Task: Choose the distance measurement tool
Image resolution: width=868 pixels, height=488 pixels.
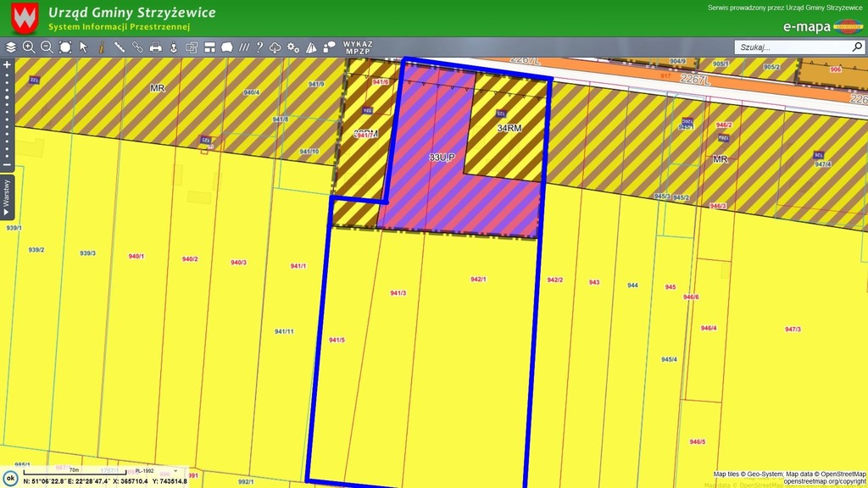Action: 120,47
